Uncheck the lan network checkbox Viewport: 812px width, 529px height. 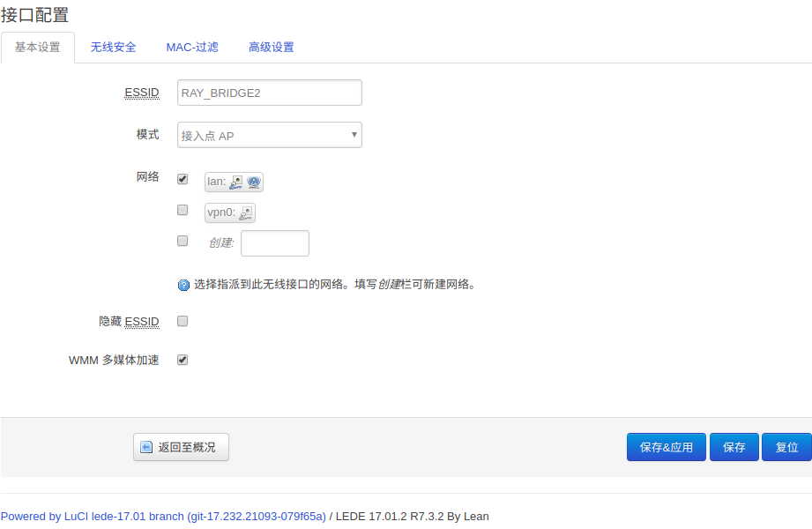click(183, 179)
